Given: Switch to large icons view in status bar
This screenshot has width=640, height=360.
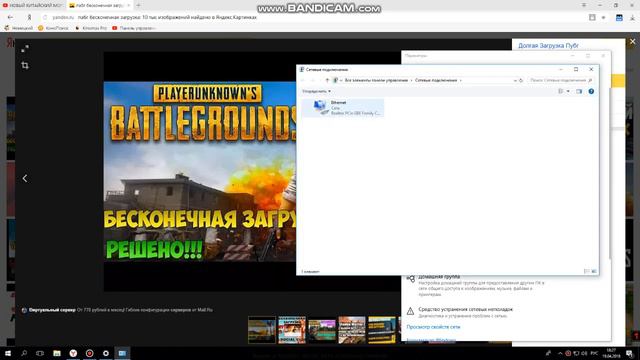Looking at the screenshot, I should coord(594,271).
